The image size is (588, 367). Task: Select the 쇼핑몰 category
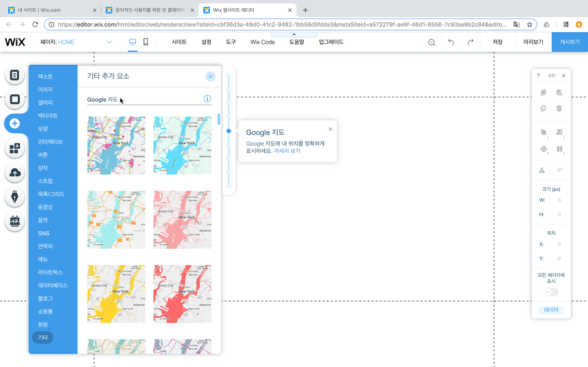[45, 312]
